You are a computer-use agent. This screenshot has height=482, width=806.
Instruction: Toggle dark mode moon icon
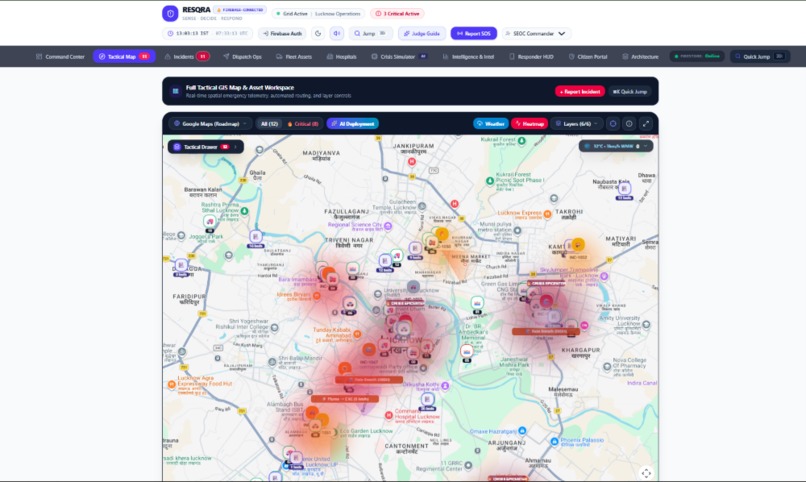(318, 33)
